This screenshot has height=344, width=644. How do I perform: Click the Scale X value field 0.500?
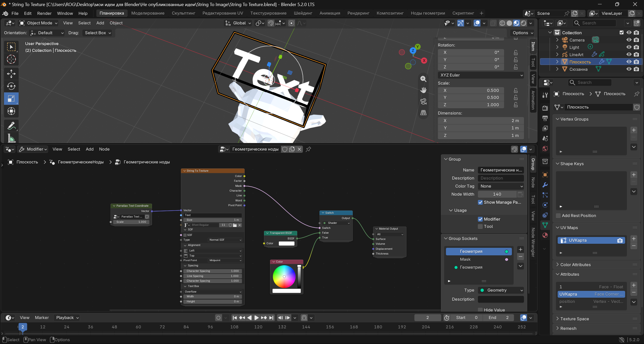click(471, 90)
